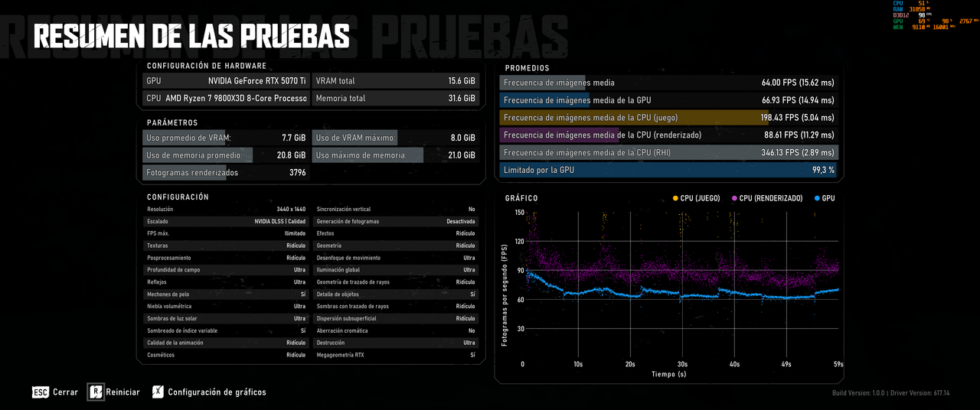Click the Desenfoque de movimiento row
The width and height of the screenshot is (980, 410).
pyautogui.click(x=396, y=258)
